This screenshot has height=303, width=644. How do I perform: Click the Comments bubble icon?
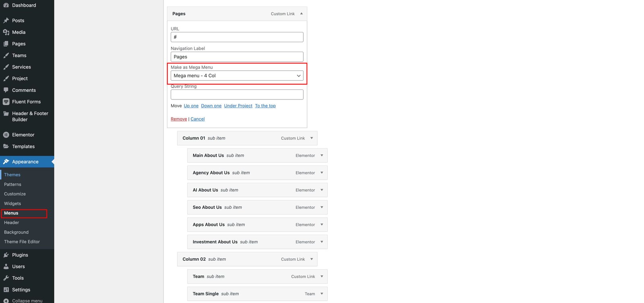pyautogui.click(x=6, y=90)
